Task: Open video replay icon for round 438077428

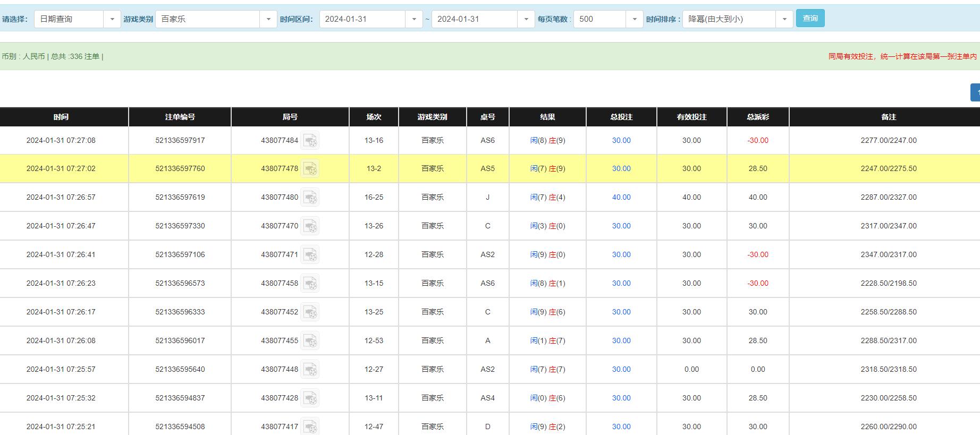Action: (310, 398)
